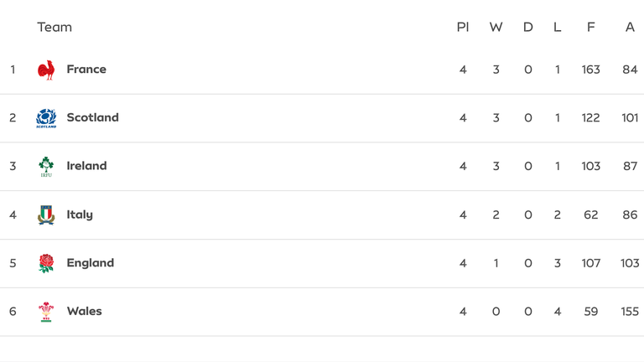Click the Pl column header
Screen dimensions: 644x362
[x=462, y=27]
